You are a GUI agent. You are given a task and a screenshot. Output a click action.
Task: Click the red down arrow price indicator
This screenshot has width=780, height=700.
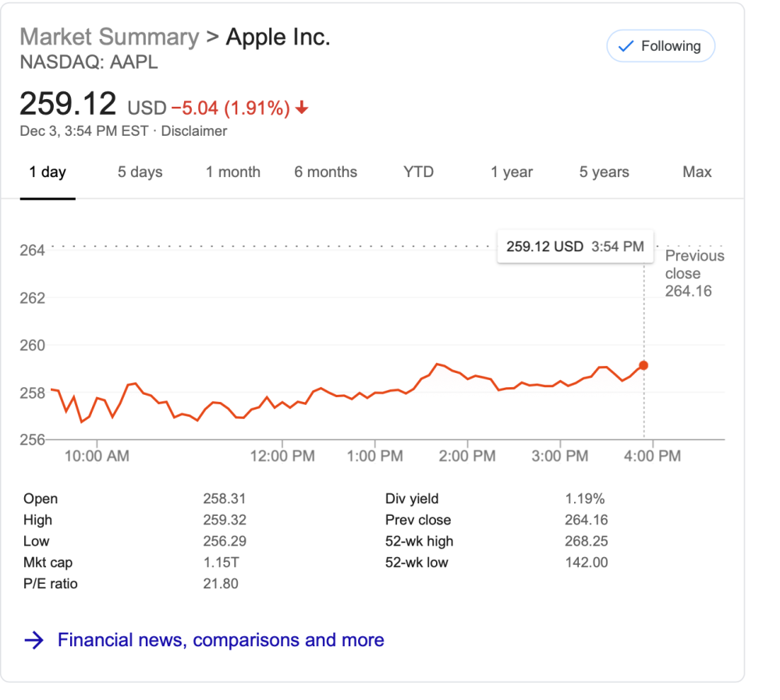(x=303, y=108)
